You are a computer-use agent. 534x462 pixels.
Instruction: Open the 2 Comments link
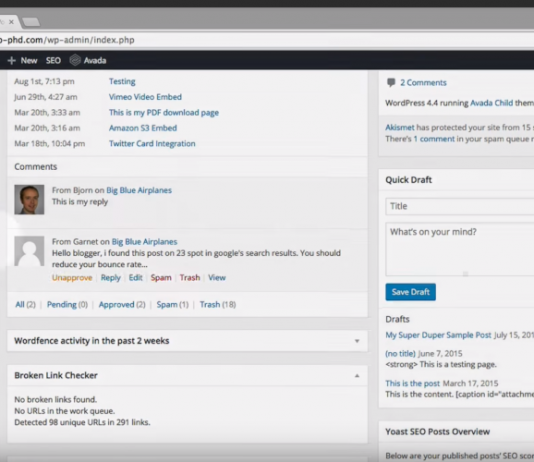423,83
